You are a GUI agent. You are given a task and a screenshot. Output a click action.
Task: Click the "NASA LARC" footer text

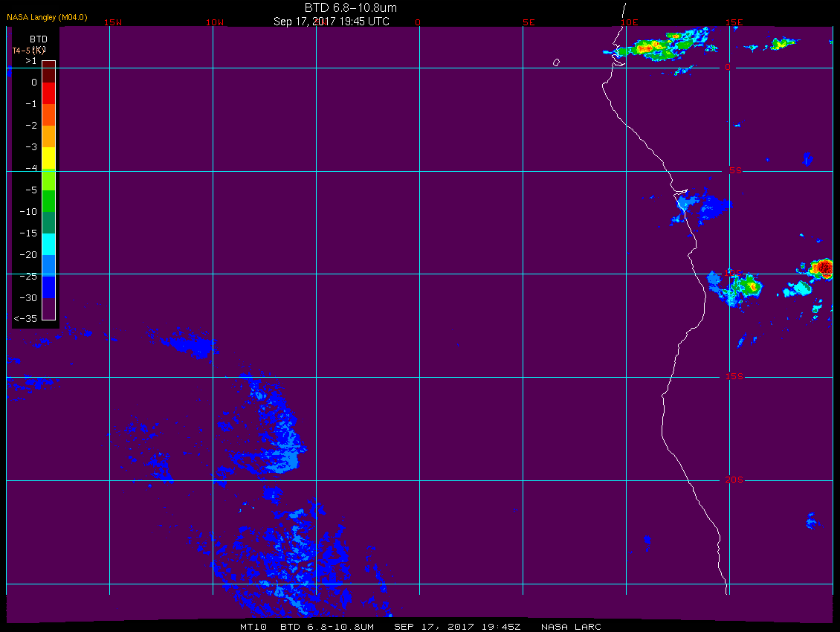click(x=571, y=627)
